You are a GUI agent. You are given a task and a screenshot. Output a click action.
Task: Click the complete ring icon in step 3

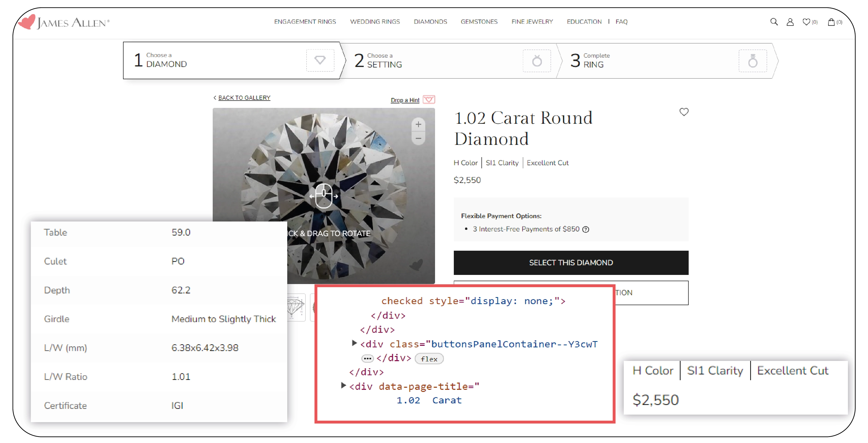click(x=753, y=61)
